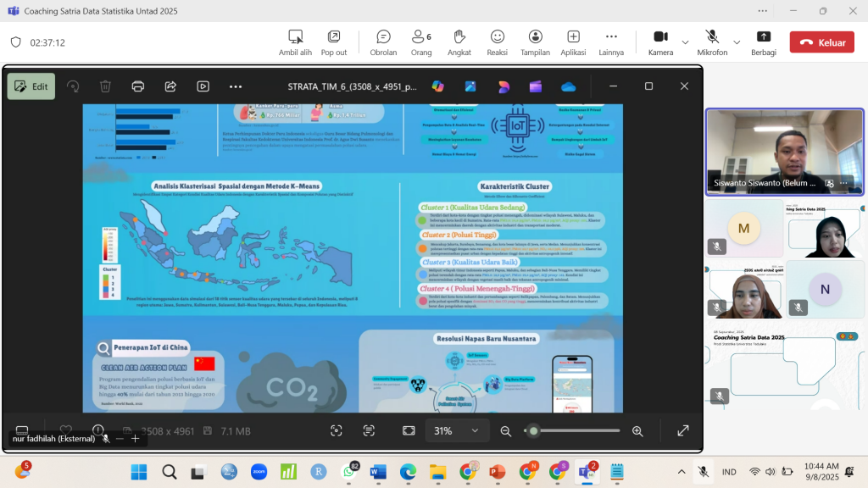
Task: Open the Obrolan chat panel
Action: pos(383,42)
